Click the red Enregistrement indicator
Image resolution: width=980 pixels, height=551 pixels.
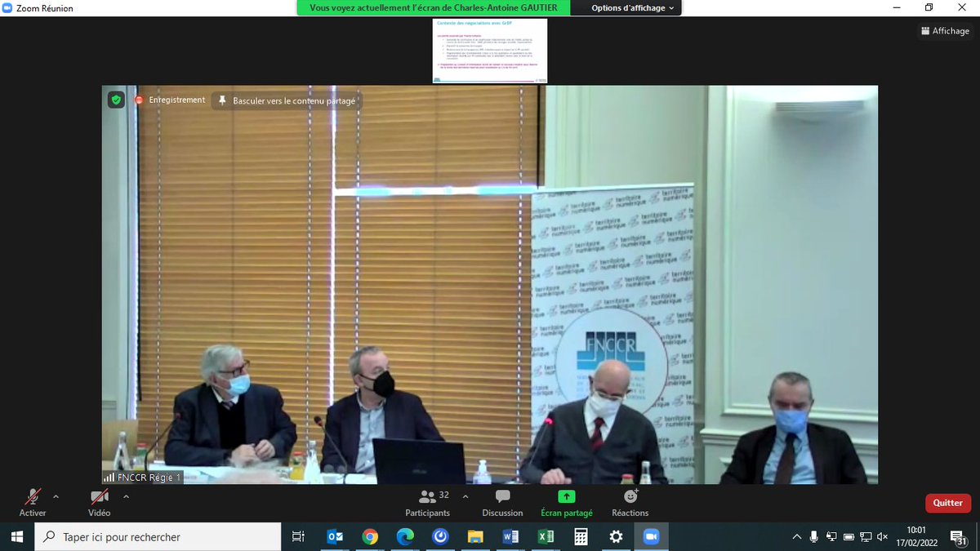pyautogui.click(x=170, y=100)
